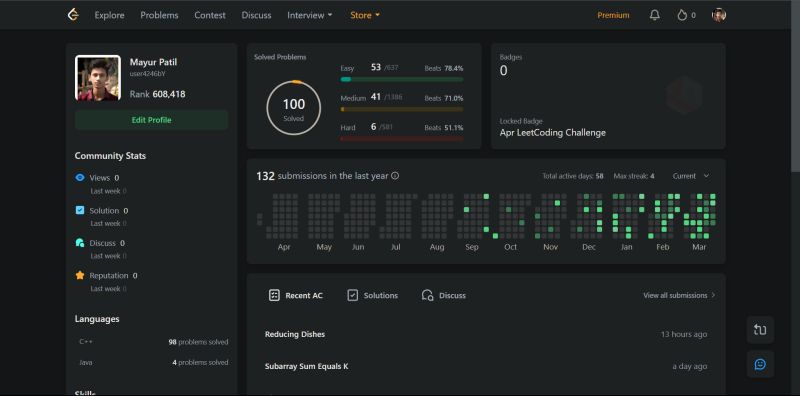The width and height of the screenshot is (800, 396).
Task: Click the streak flame icon
Action: (x=682, y=15)
